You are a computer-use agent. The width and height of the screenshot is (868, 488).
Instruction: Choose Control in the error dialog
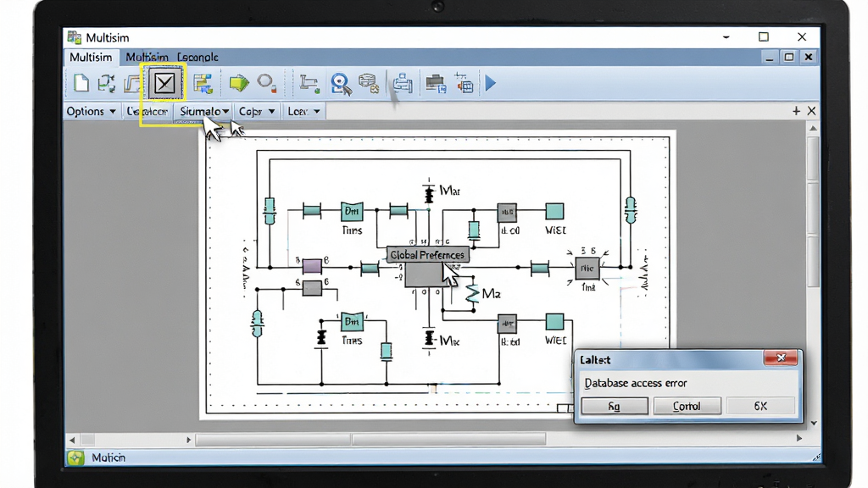click(x=687, y=406)
